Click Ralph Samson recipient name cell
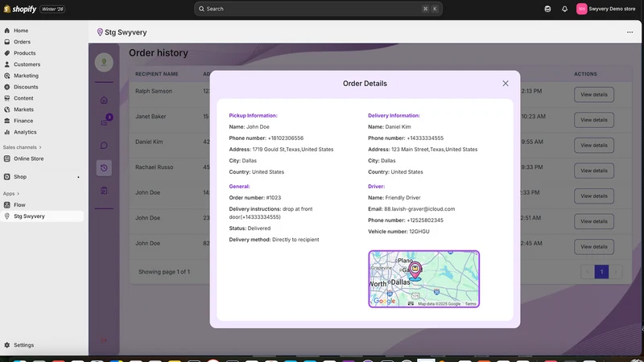The image size is (644, 362). (x=154, y=91)
